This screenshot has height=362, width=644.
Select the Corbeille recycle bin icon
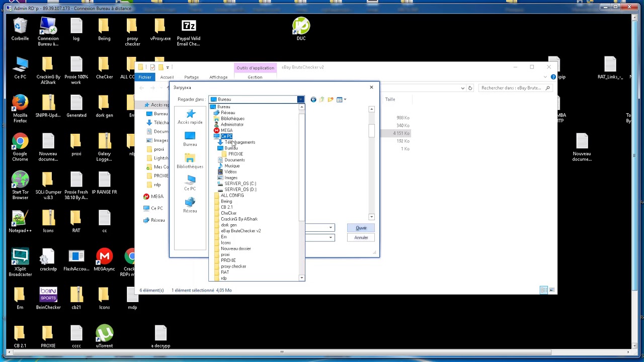coord(20,29)
